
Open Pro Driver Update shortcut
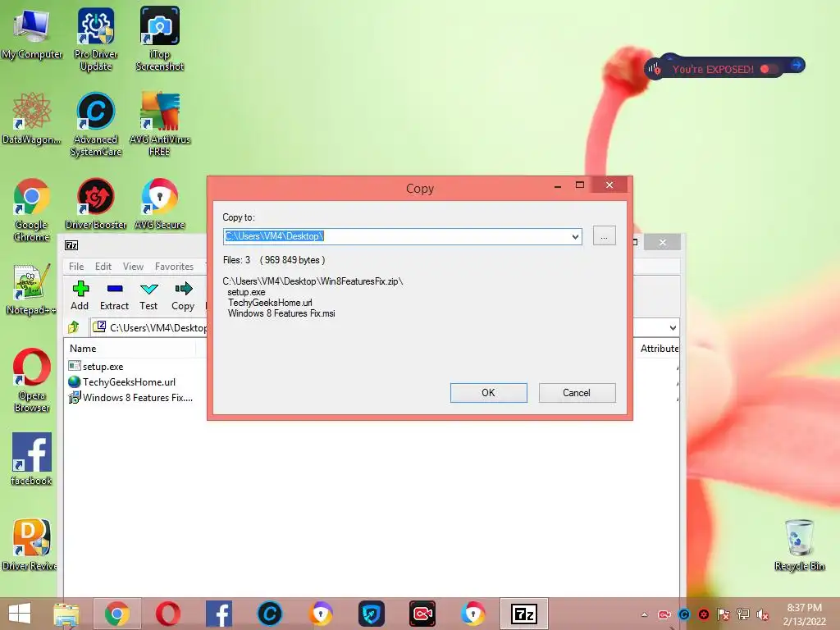(96, 39)
